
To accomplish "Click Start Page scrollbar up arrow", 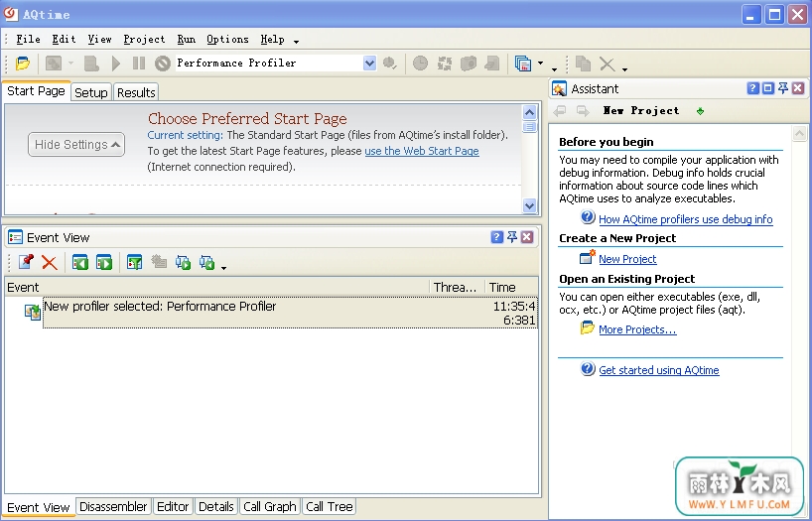I will (529, 112).
